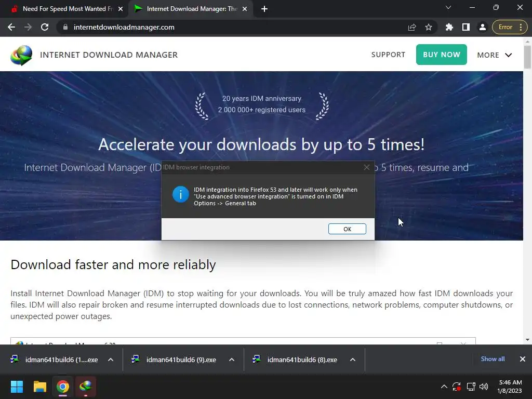This screenshot has width=532, height=399.
Task: Expand options for idman641build6 (9).exe
Action: [232, 360]
